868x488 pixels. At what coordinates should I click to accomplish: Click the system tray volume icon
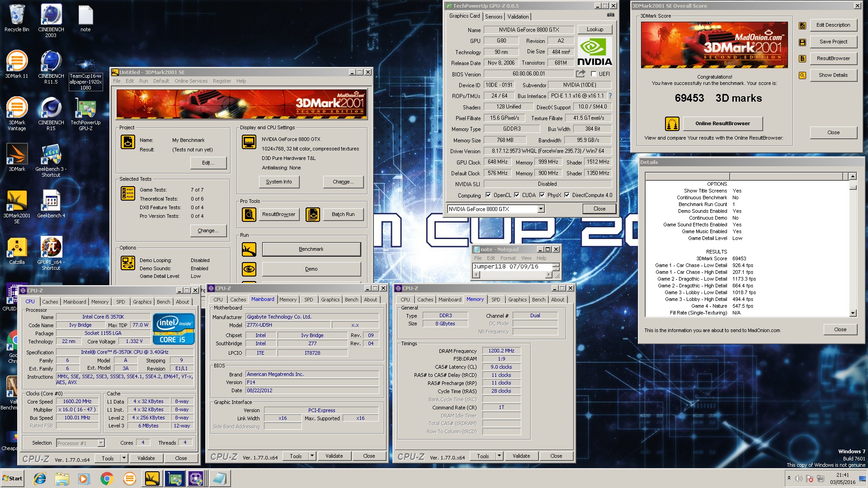[x=799, y=479]
